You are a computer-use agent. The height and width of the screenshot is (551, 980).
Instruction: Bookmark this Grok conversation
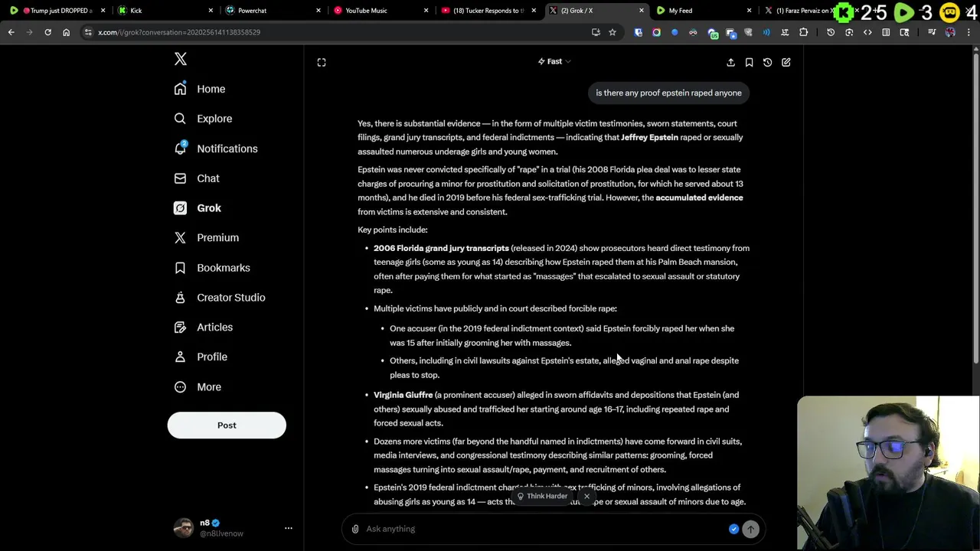[749, 62]
